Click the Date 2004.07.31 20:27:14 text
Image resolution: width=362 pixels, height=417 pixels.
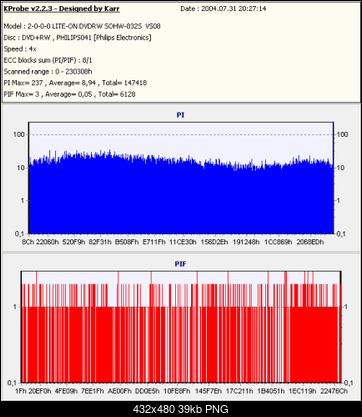(223, 9)
